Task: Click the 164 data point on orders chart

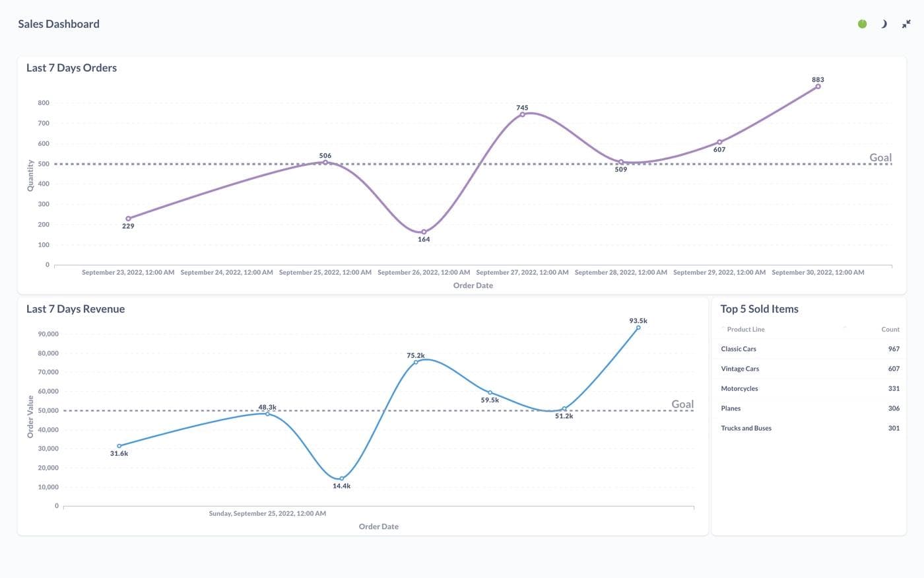Action: pyautogui.click(x=424, y=232)
